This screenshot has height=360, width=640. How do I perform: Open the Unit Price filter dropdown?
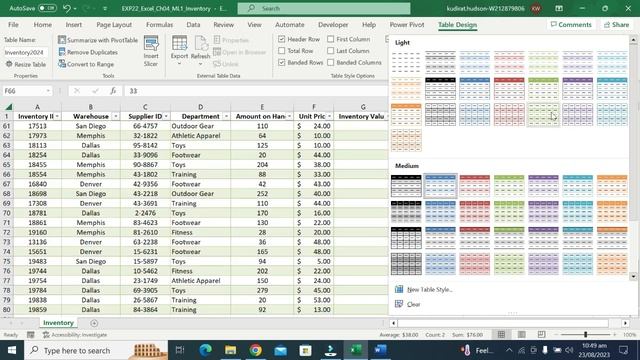329,116
